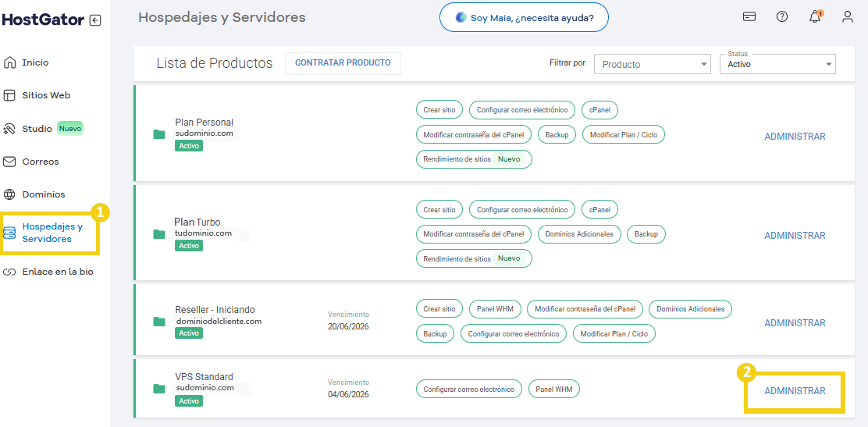Click ADMINISTRAR for Plan Turbo

pos(795,236)
